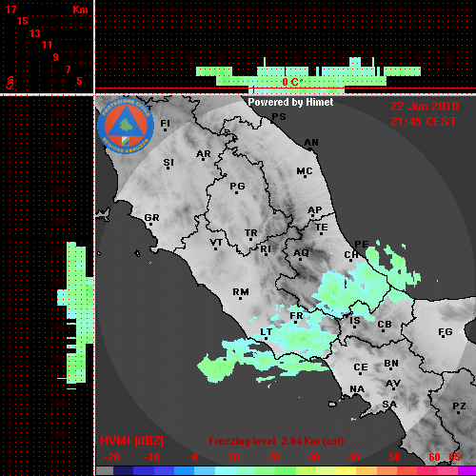Click the 'CE' city marker

tap(361, 368)
